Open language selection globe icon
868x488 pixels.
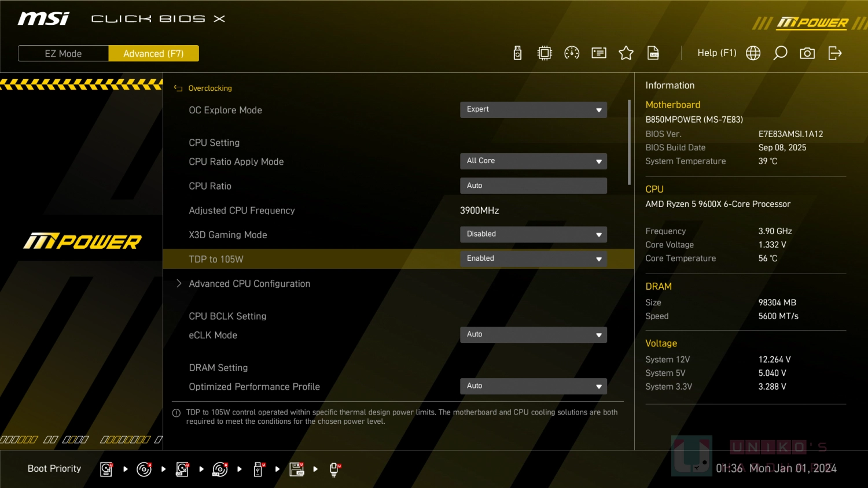(x=753, y=53)
